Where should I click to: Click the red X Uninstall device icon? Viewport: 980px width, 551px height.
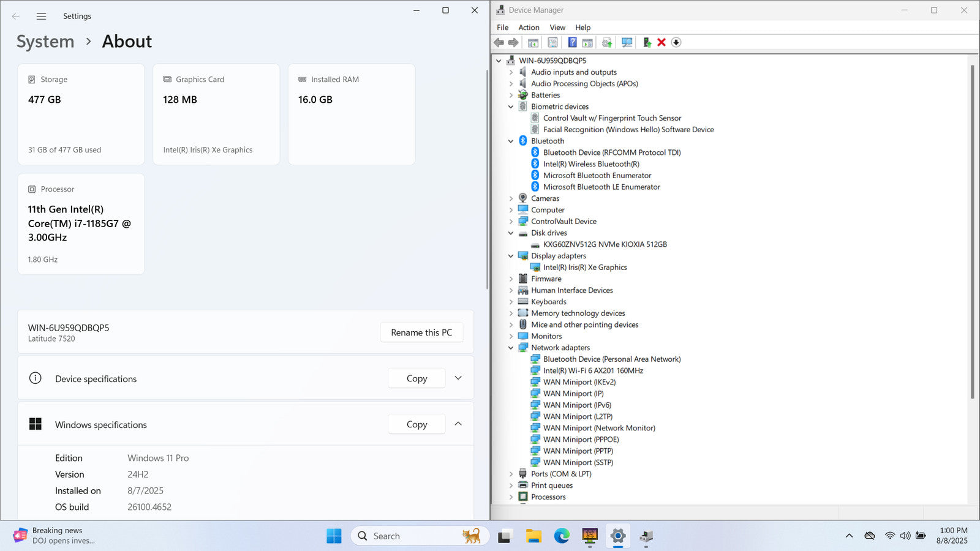click(x=661, y=42)
